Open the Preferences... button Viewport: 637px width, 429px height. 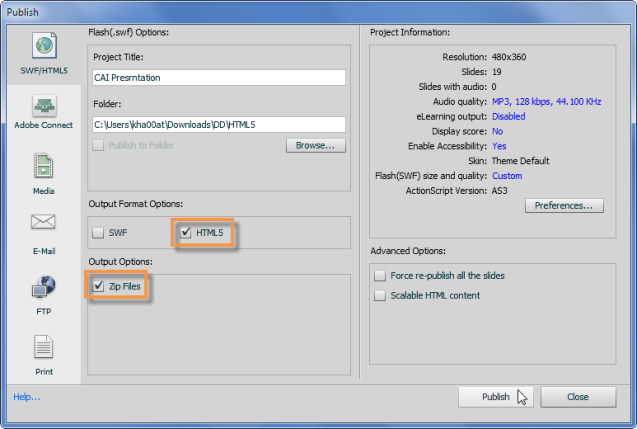pos(564,206)
